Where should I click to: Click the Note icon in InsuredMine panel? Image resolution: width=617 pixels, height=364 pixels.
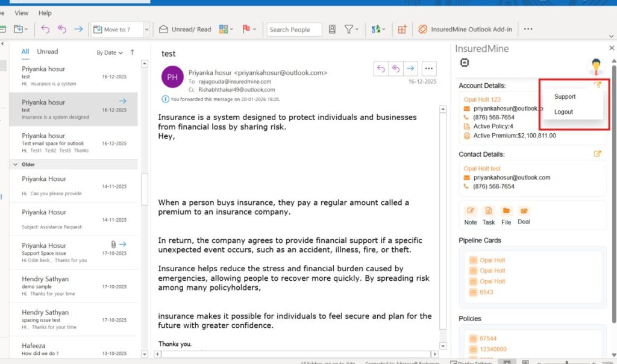(471, 211)
